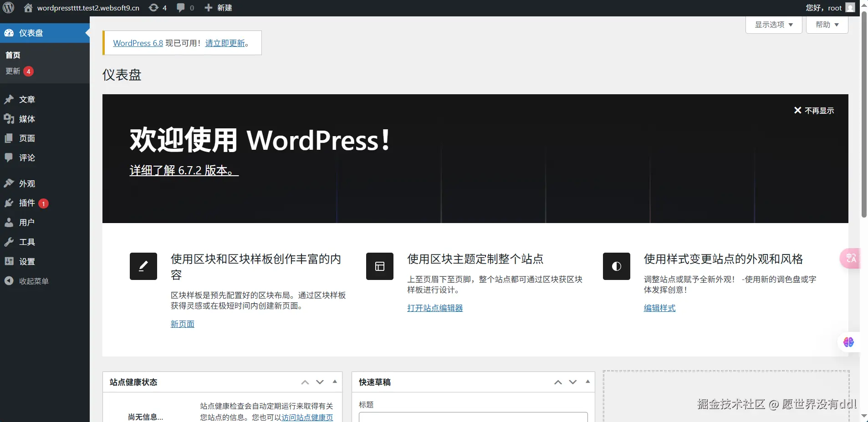
Task: Select 更新 in the dashboard submenu
Action: [x=13, y=71]
